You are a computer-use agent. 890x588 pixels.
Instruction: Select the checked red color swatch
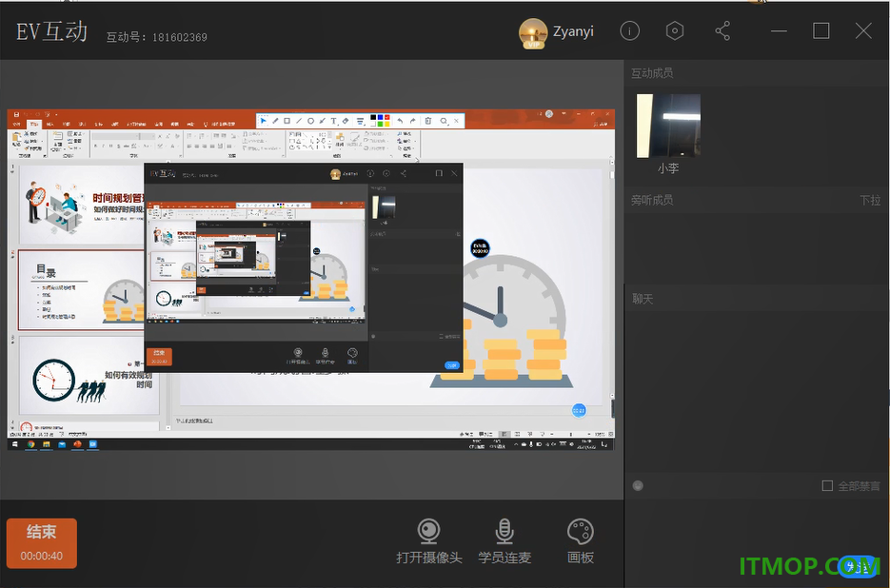[387, 117]
